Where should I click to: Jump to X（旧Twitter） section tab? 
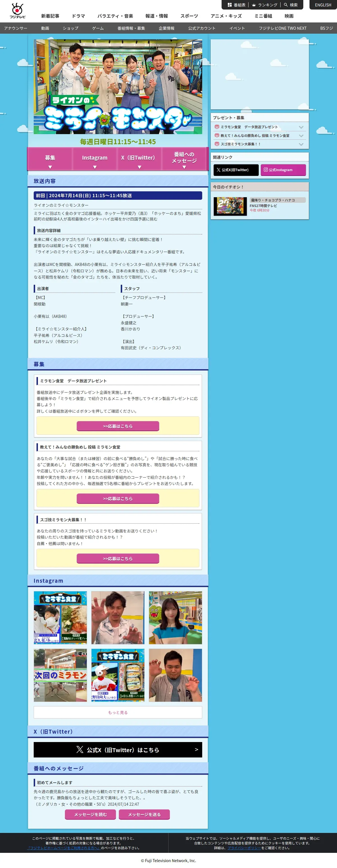[x=139, y=159]
